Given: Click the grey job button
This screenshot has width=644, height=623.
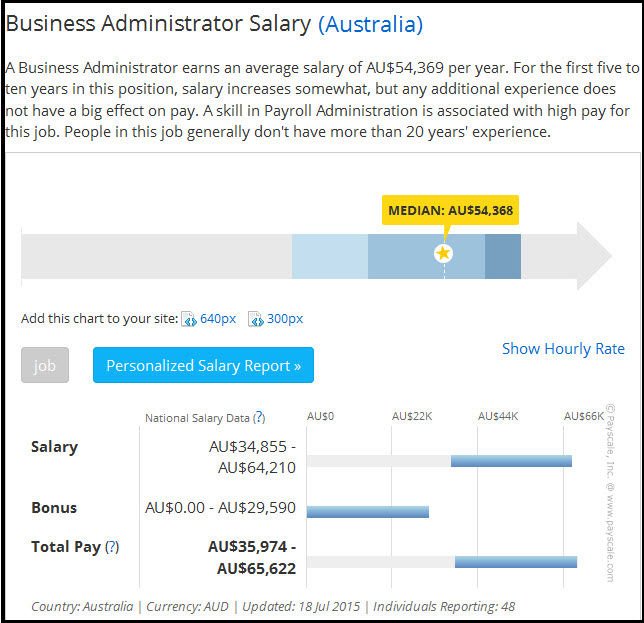Looking at the screenshot, I should (x=45, y=366).
